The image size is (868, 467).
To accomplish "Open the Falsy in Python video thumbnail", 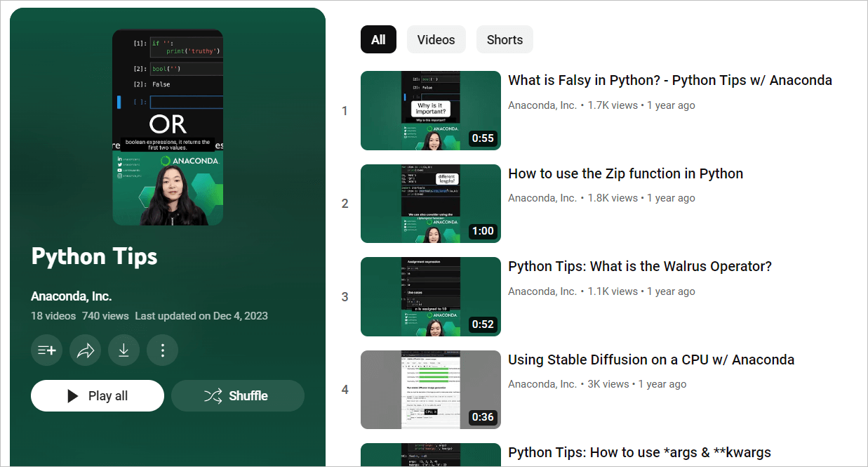I will pos(431,110).
